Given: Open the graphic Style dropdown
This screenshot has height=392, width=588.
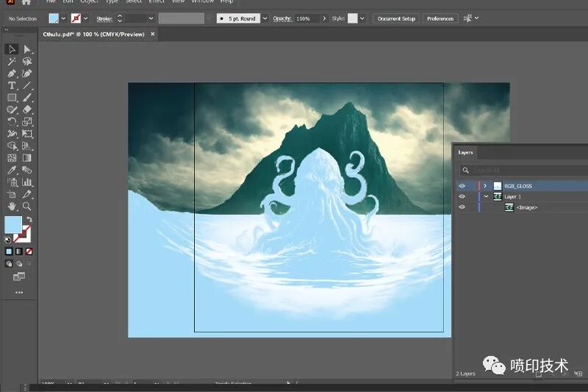Looking at the screenshot, I should [x=362, y=18].
